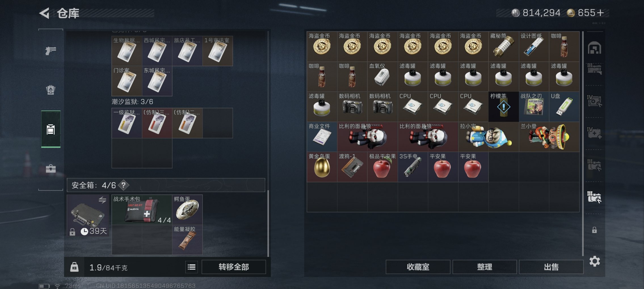Click the 战术手术包 medical kit in safe box
Viewport: 644px width, 289px height.
142,210
